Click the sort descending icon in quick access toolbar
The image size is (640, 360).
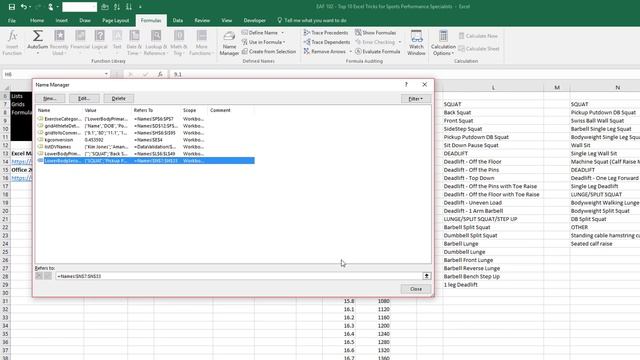point(129,7)
